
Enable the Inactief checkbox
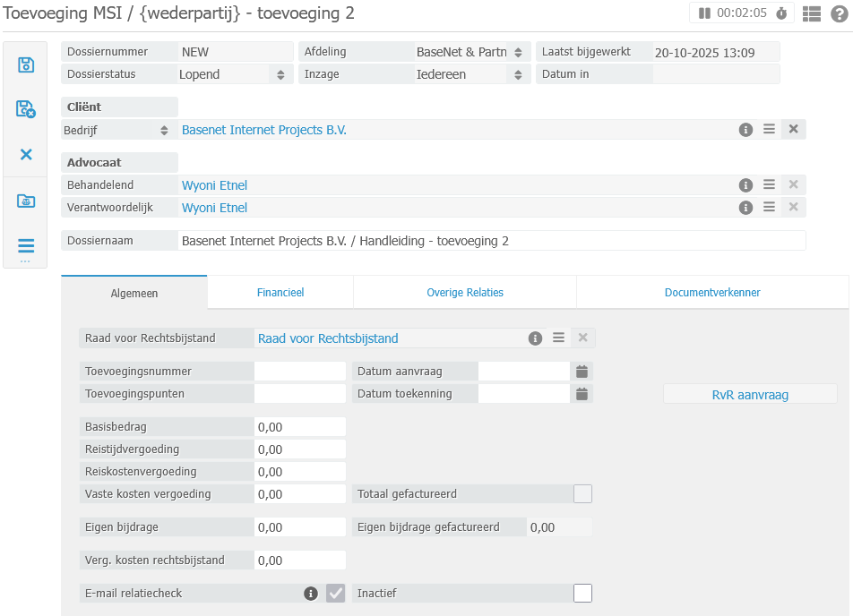[582, 593]
